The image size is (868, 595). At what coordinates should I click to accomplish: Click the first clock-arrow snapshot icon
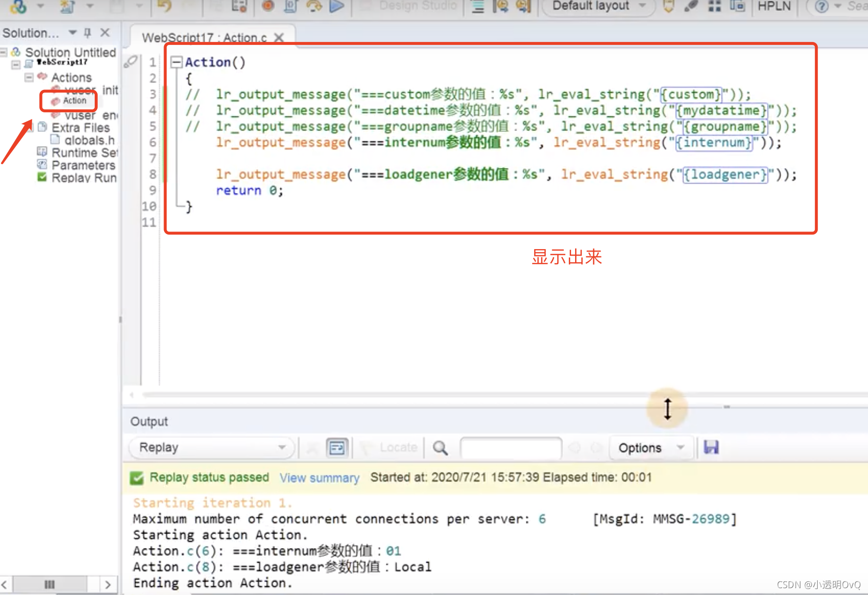[x=500, y=6]
